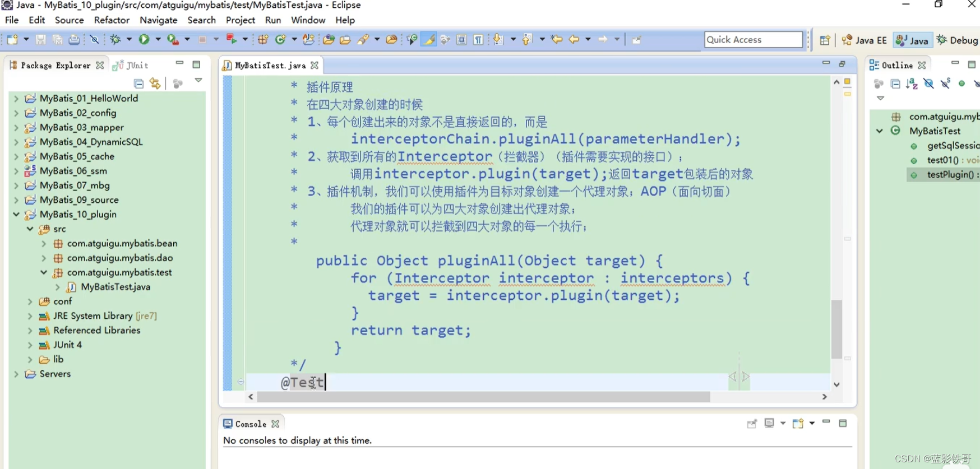Collapse the MyBatis_10_plugin project

click(x=16, y=214)
